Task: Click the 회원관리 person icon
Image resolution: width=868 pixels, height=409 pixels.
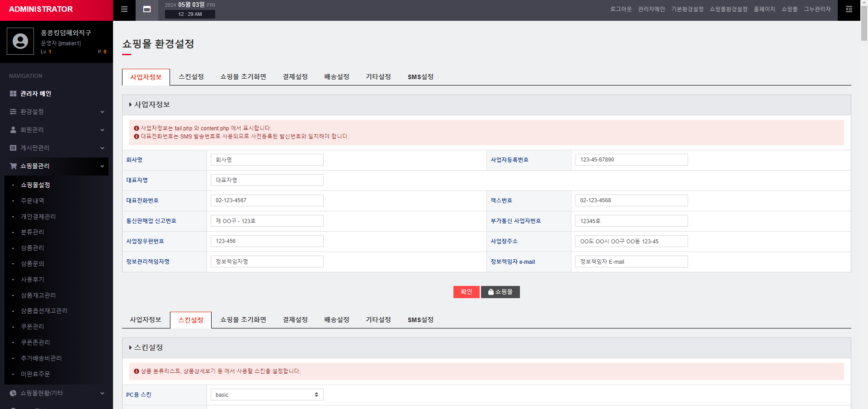Action: click(13, 130)
